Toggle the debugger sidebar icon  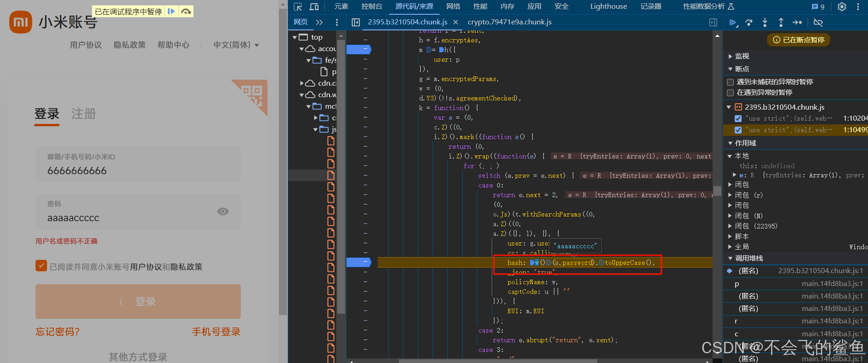[x=713, y=22]
